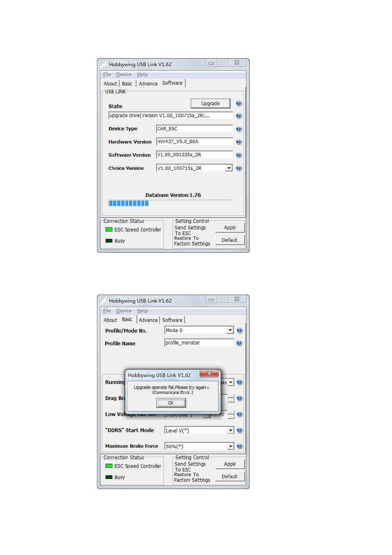Click Busy indicator in the error-dialog window
Viewport: 392px width, 555px height.
click(x=109, y=477)
